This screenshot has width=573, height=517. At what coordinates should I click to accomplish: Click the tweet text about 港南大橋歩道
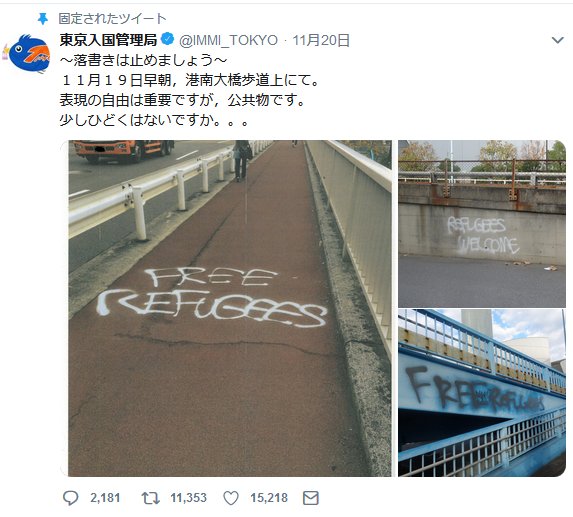point(189,80)
